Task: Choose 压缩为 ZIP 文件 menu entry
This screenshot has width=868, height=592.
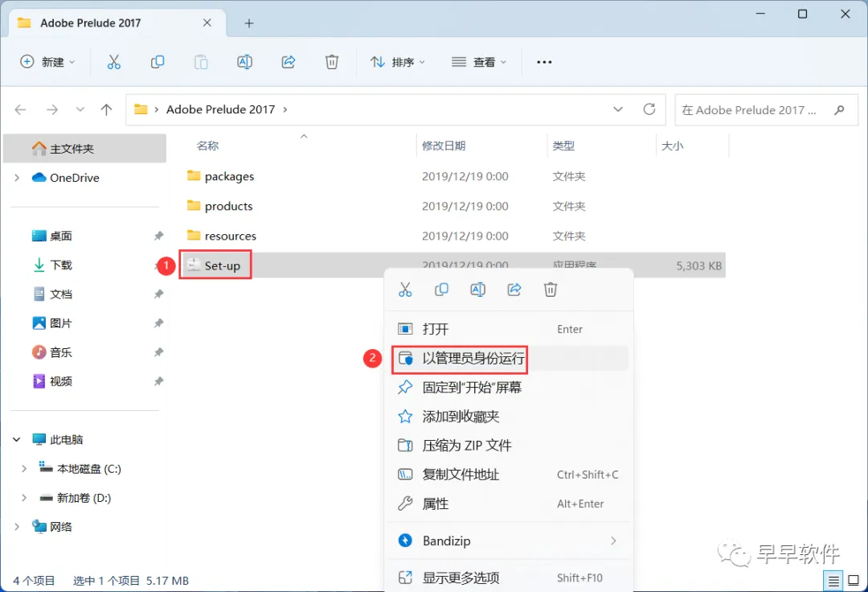Action: [x=510, y=446]
